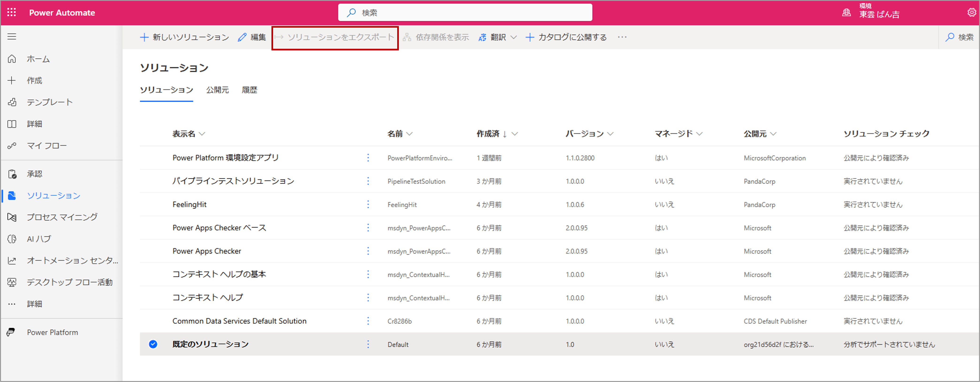Click the 環境 environment icon in header

pos(846,13)
